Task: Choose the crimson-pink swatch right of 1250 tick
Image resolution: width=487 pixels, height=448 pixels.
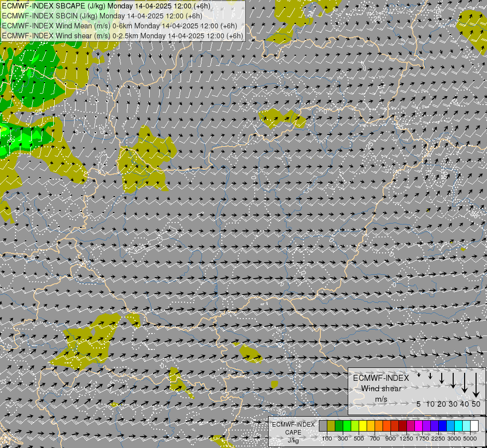Action: [x=410, y=426]
